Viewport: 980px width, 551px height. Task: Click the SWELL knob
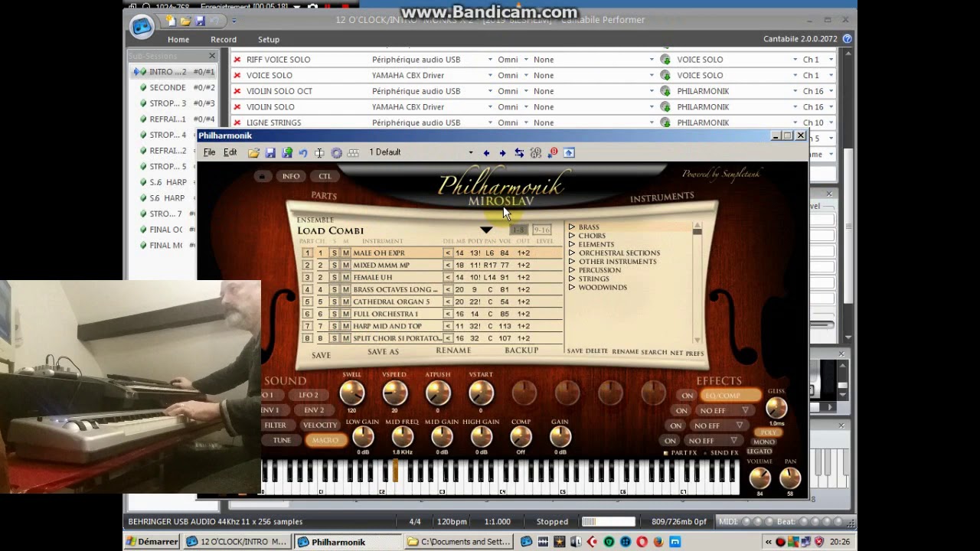[x=352, y=393]
